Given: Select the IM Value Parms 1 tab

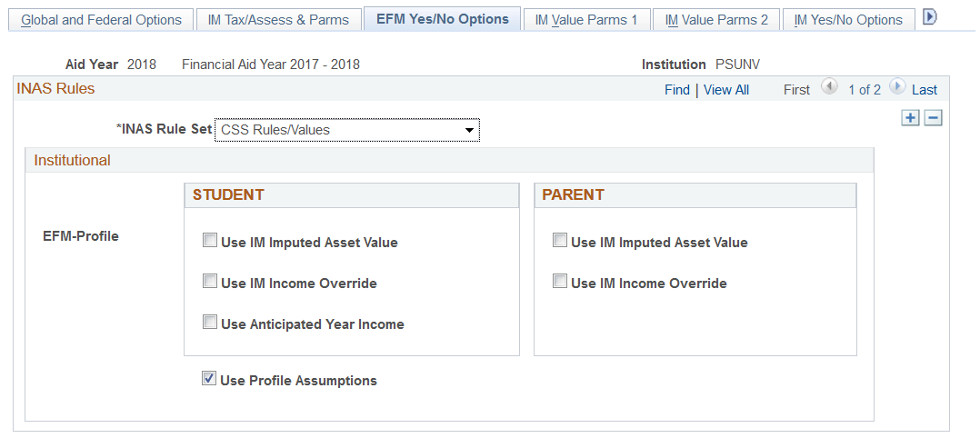Looking at the screenshot, I should point(586,20).
